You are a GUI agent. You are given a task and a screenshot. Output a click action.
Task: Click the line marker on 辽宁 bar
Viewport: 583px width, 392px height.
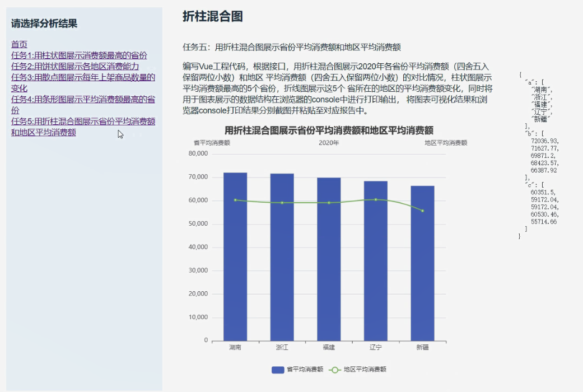pos(376,199)
